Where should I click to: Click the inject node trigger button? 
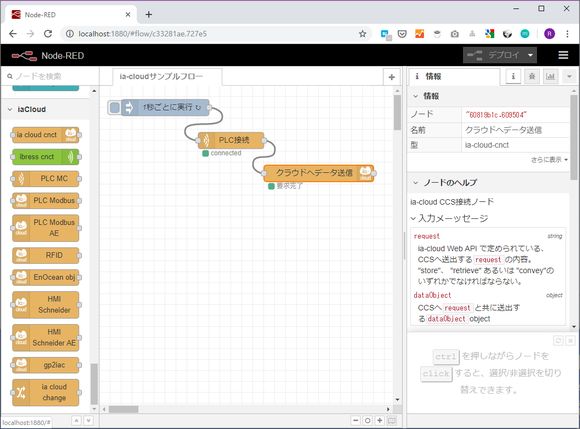click(115, 108)
